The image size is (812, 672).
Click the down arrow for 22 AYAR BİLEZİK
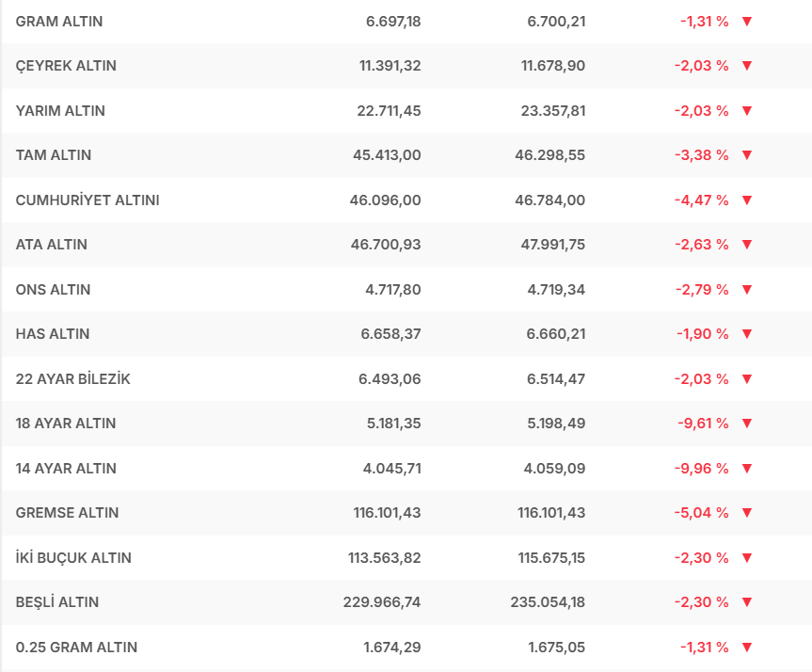tap(747, 379)
